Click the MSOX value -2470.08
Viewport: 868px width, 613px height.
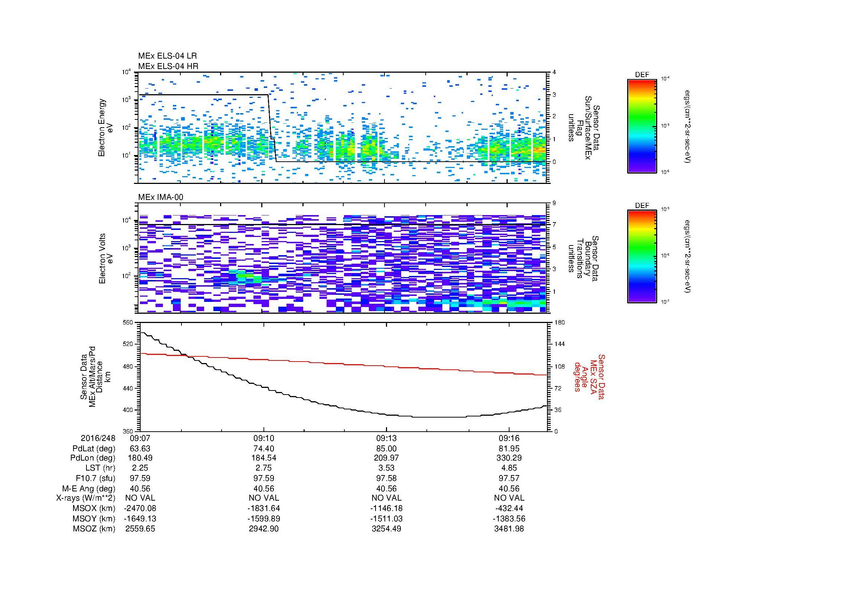pos(140,508)
